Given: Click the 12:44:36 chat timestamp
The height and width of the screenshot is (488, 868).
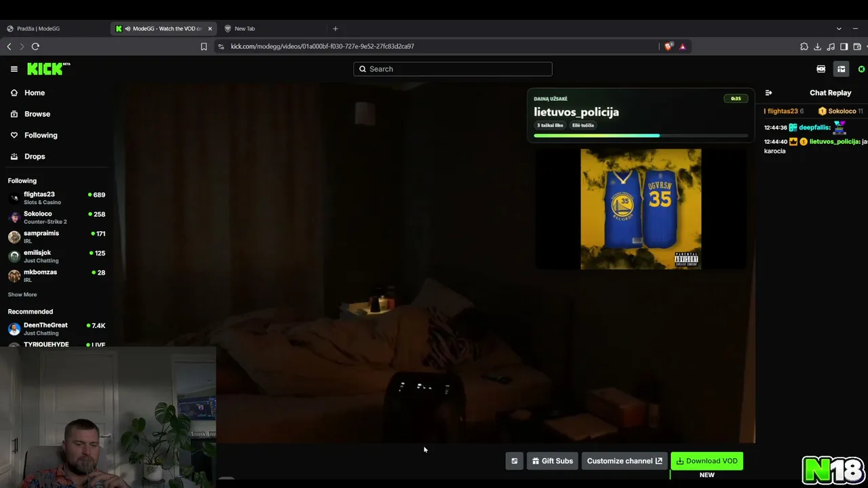Looking at the screenshot, I should [775, 127].
